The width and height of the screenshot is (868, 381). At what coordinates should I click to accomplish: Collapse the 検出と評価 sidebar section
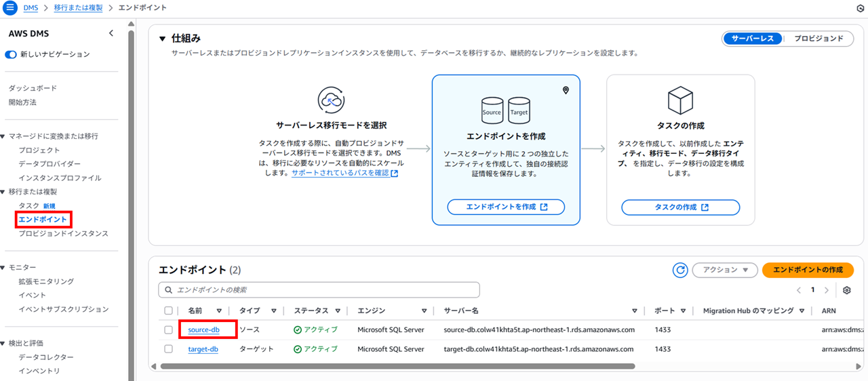(3, 343)
